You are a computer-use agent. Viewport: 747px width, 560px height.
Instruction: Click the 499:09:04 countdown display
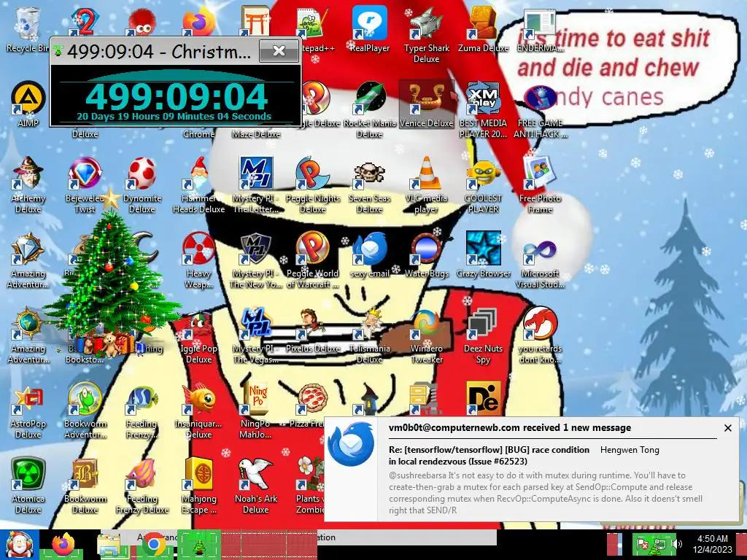(176, 97)
